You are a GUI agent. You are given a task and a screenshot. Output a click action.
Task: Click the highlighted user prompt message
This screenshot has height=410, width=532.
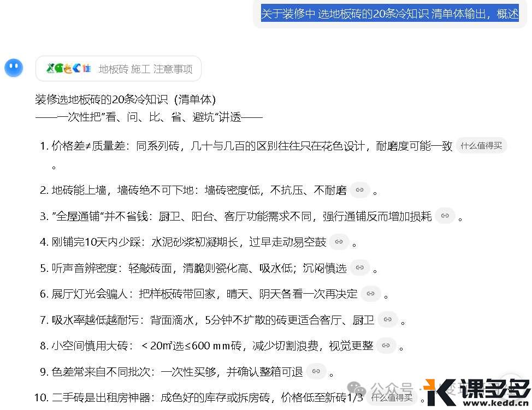pyautogui.click(x=389, y=14)
